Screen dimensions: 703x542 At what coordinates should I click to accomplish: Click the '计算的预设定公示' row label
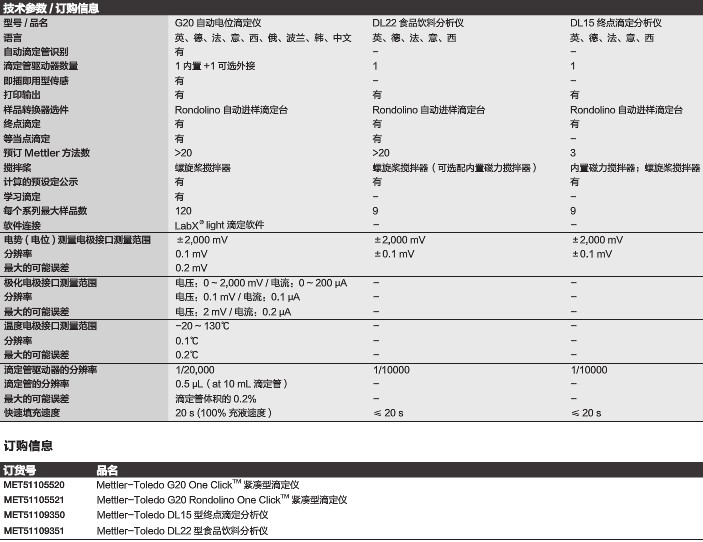(41, 182)
